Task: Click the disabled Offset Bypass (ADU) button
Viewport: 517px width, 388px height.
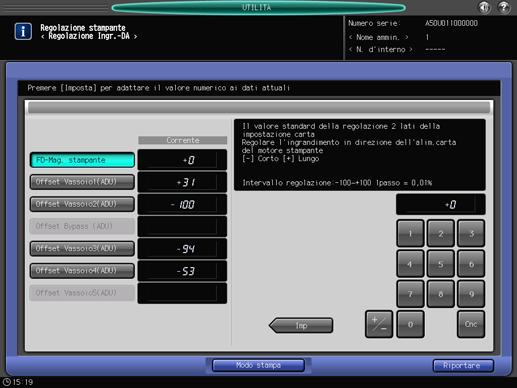Action: point(82,226)
